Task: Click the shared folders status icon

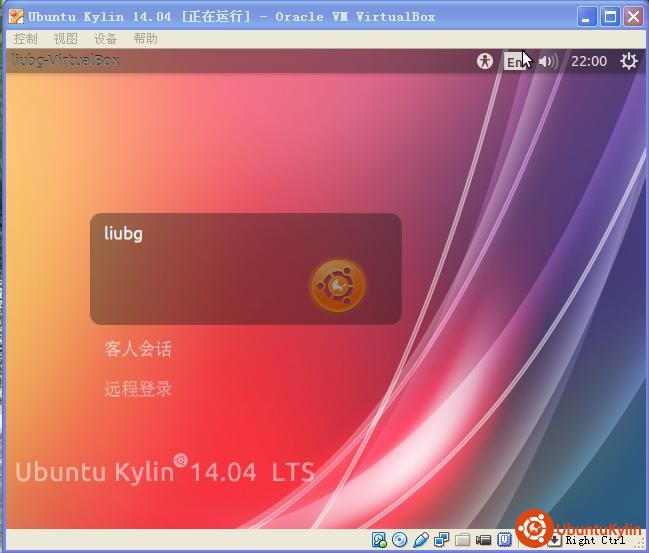Action: (x=463, y=541)
